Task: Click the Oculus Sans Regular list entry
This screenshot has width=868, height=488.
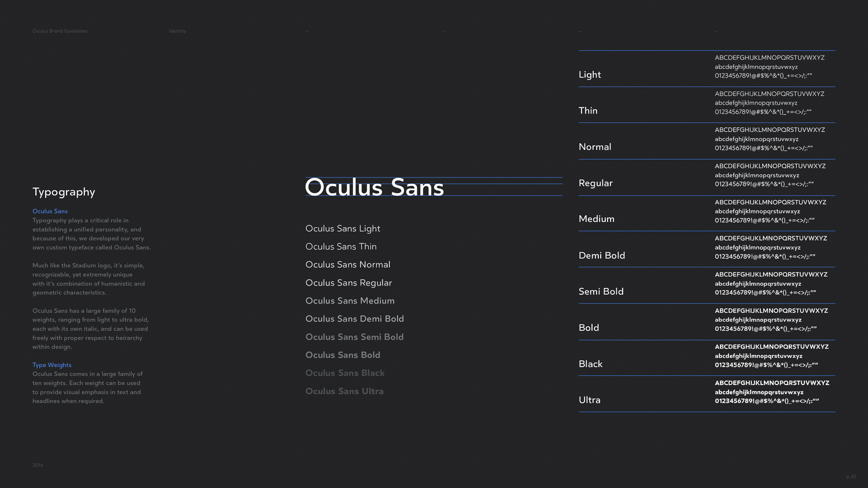Action: tap(348, 283)
